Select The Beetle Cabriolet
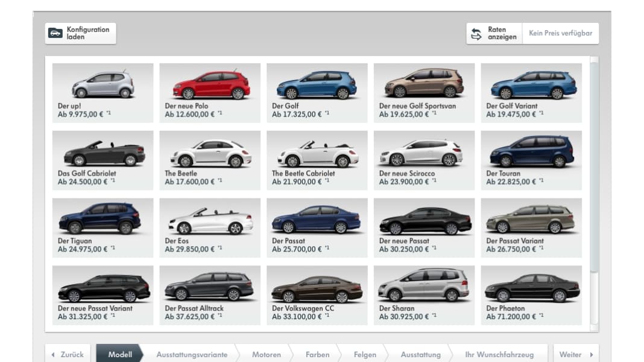 pos(317,160)
